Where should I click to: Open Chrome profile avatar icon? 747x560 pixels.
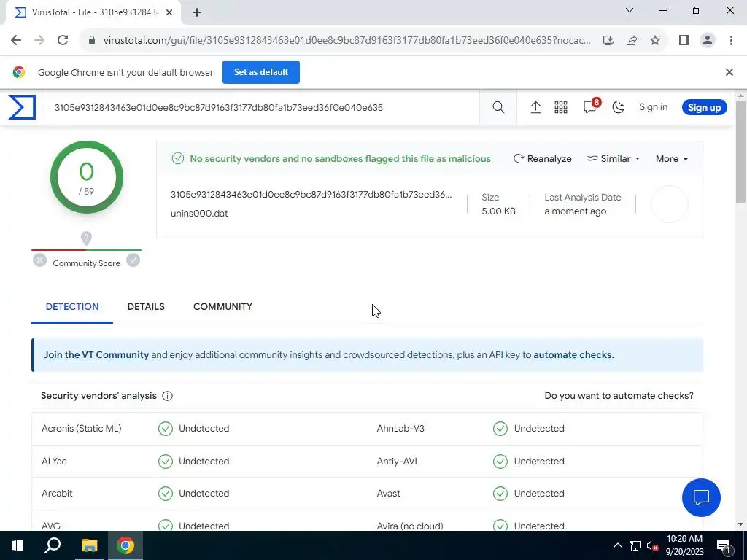pos(708,41)
